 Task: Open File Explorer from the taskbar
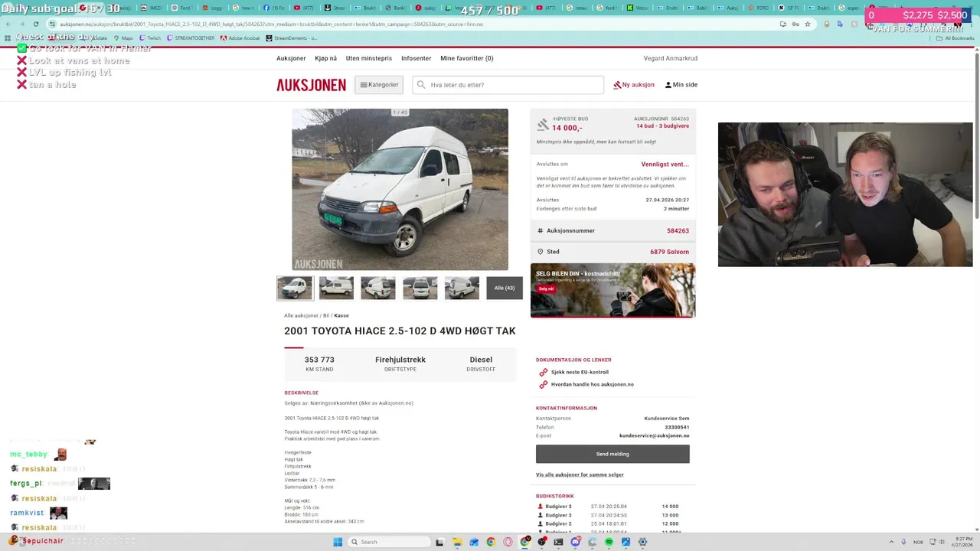tap(457, 542)
